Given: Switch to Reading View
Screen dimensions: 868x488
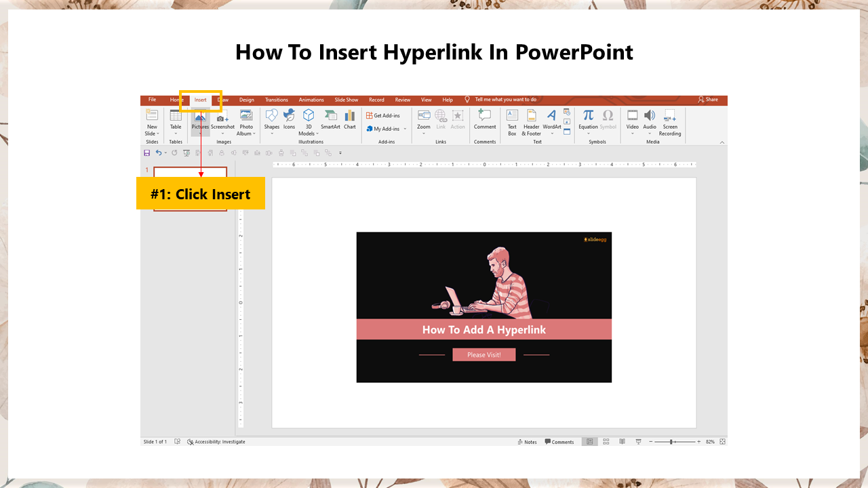Looking at the screenshot, I should tap(622, 442).
